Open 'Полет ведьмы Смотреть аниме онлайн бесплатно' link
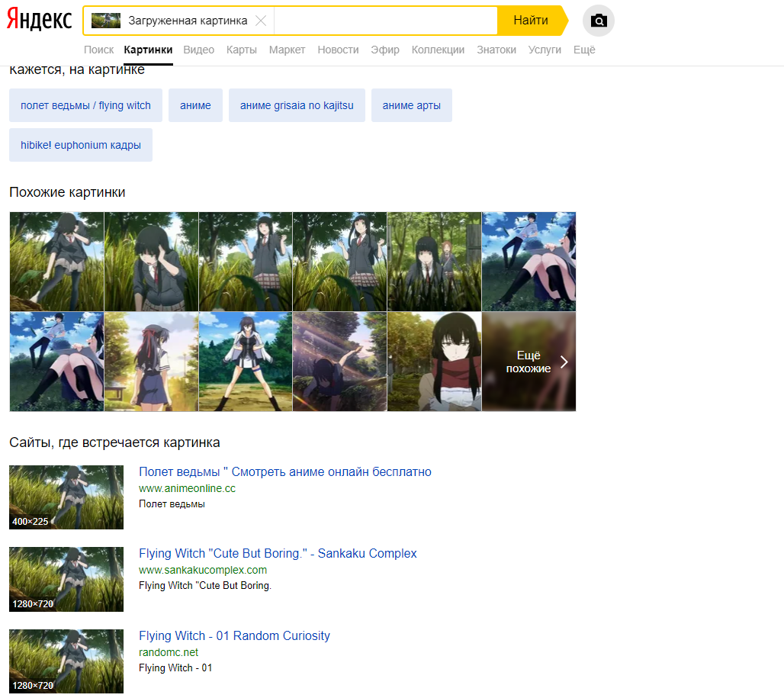Image resolution: width=784 pixels, height=698 pixels. (285, 472)
